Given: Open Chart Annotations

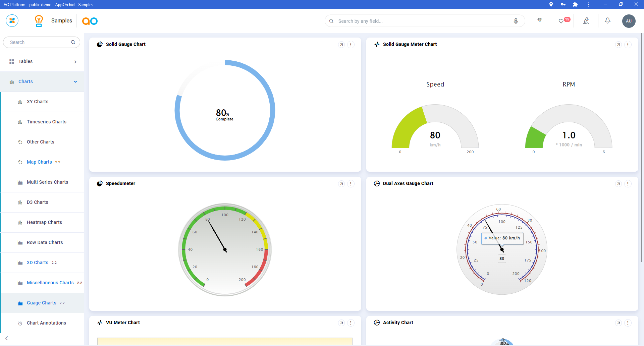Looking at the screenshot, I should coord(42,323).
